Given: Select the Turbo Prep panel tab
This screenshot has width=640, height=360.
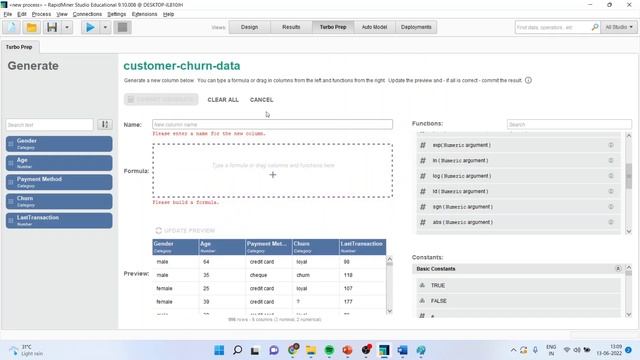Looking at the screenshot, I should pyautogui.click(x=19, y=47).
